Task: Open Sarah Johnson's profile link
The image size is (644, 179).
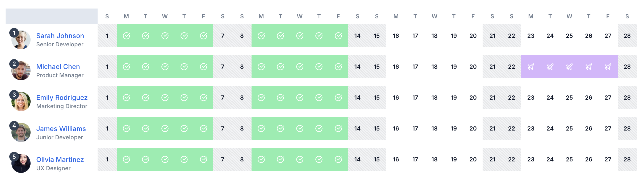Action: pos(60,36)
